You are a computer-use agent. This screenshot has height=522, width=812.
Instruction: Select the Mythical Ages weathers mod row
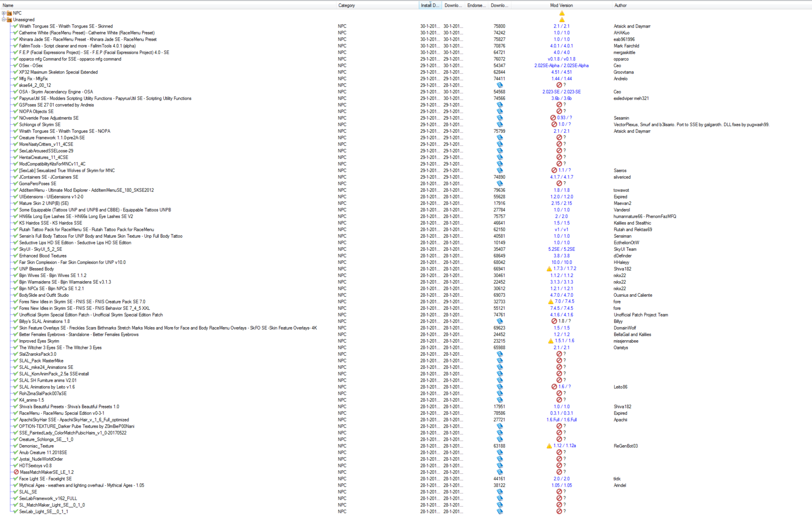coord(406,485)
